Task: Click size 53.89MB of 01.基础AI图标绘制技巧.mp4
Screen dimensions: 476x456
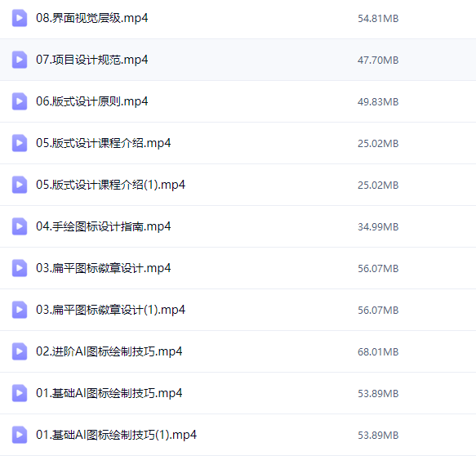Action: pos(378,393)
